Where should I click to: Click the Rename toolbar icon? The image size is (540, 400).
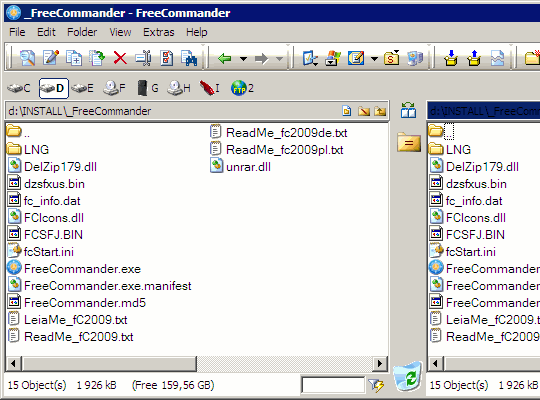pyautogui.click(x=143, y=58)
